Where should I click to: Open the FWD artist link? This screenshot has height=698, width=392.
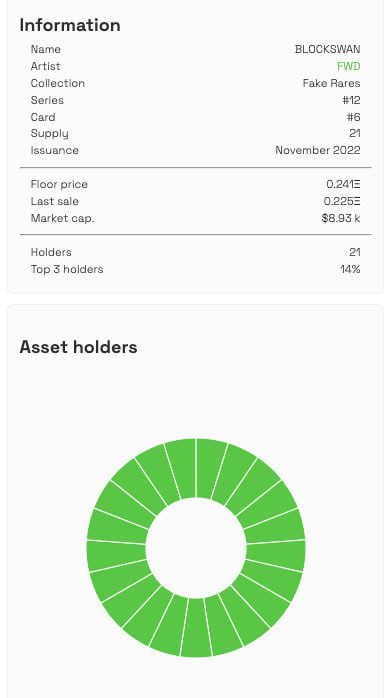pos(348,66)
